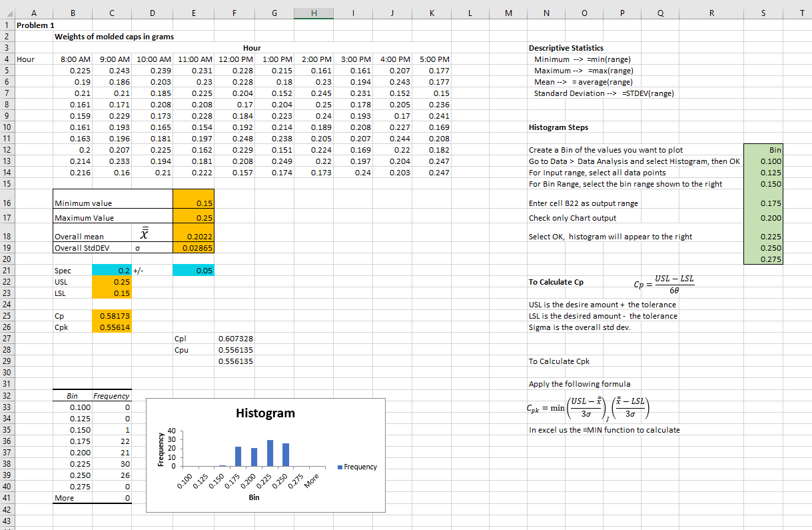Click the Bin horizontal axis title in chart

254,497
